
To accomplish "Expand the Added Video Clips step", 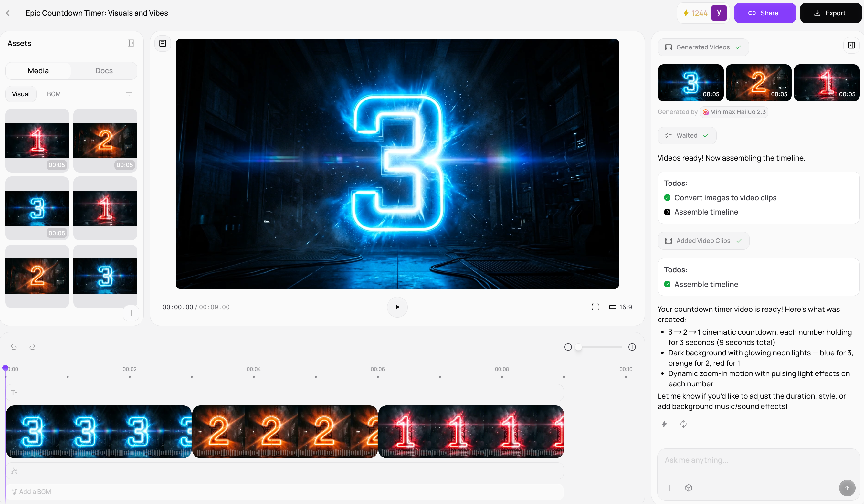I will pos(703,241).
